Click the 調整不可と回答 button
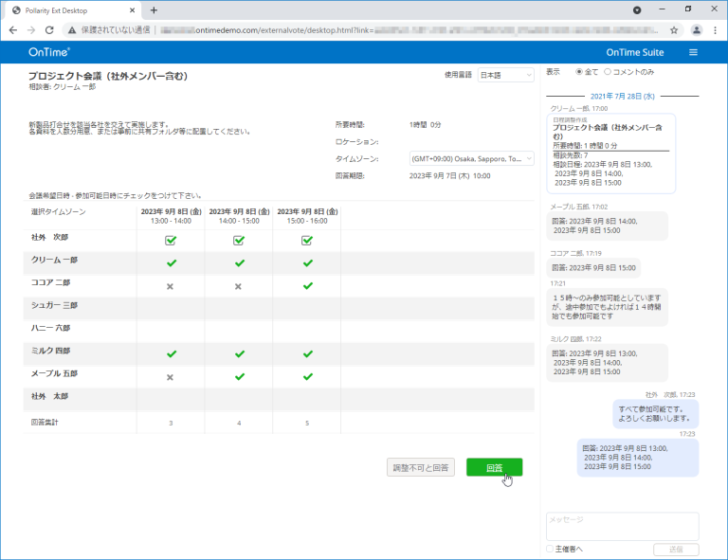This screenshot has width=728, height=560. tap(421, 467)
